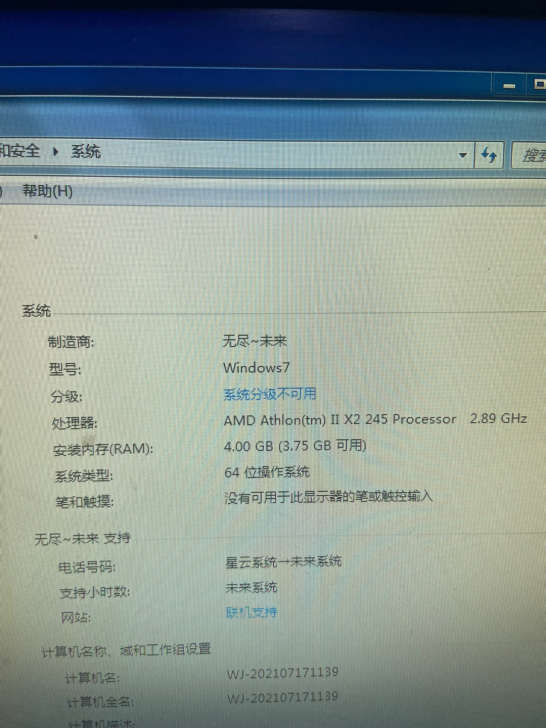Click the 和安全 breadcrumb segment

pos(20,151)
